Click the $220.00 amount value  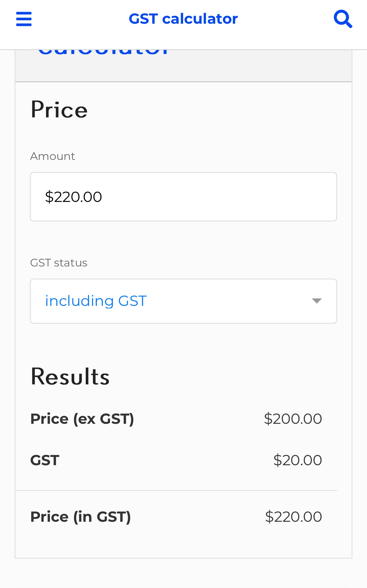pyautogui.click(x=73, y=197)
